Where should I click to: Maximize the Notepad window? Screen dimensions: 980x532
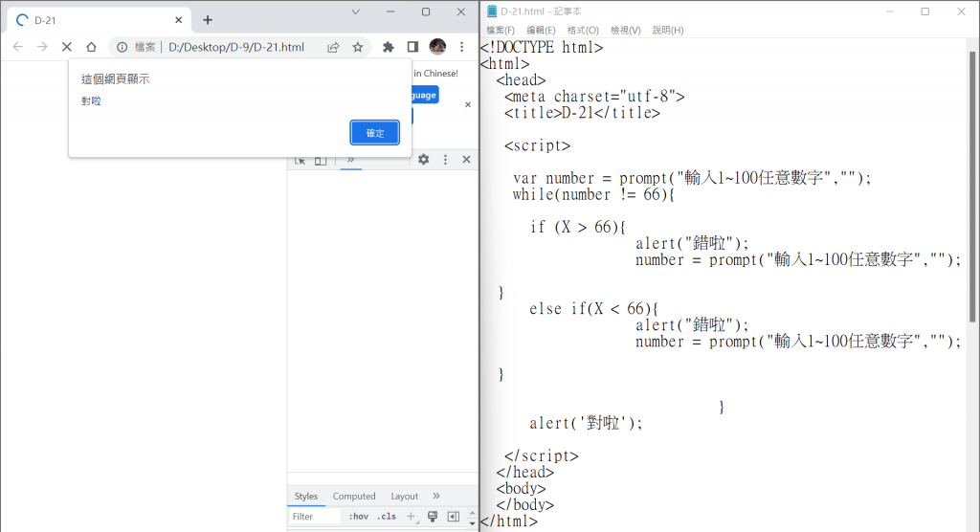[x=925, y=11]
